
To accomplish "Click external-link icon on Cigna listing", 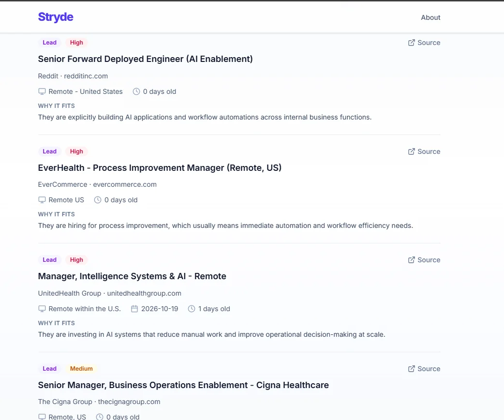I will [412, 369].
